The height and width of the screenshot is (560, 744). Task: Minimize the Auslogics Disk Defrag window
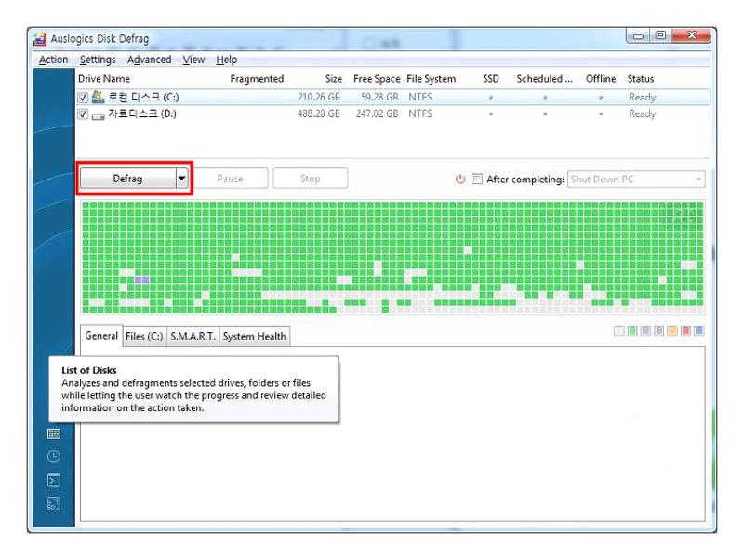click(x=638, y=36)
